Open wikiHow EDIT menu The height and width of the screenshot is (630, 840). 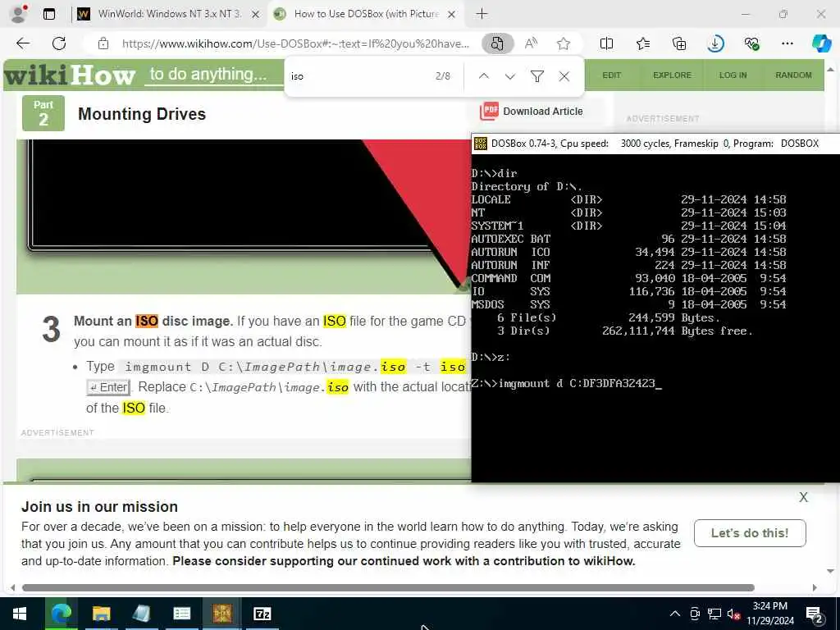tap(611, 75)
